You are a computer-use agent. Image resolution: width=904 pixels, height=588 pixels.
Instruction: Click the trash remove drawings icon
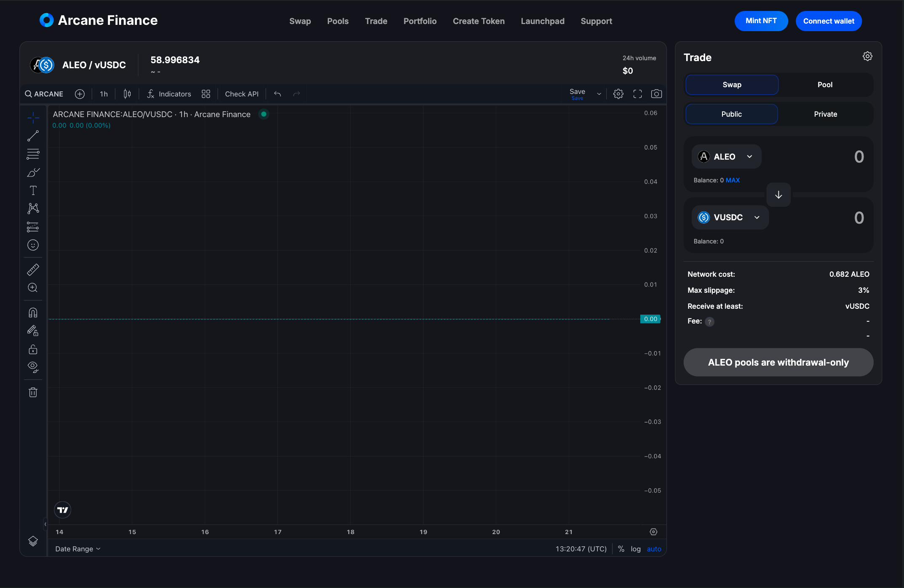[x=33, y=392]
